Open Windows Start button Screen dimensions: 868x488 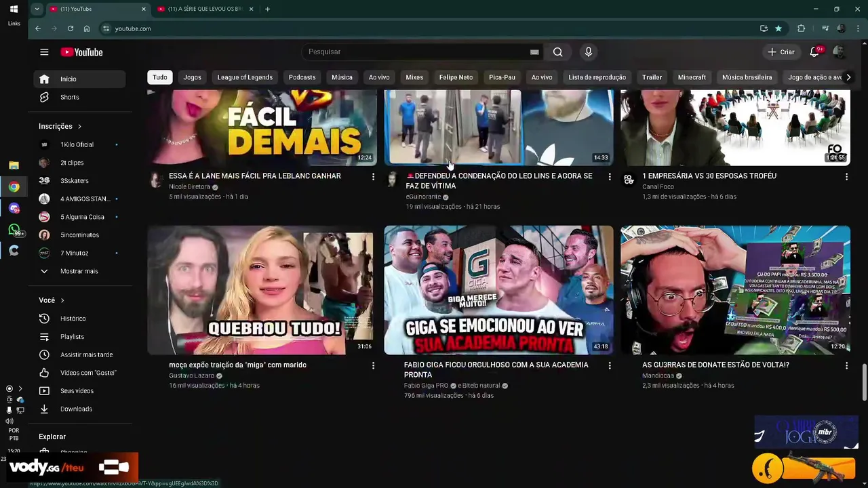(x=14, y=9)
